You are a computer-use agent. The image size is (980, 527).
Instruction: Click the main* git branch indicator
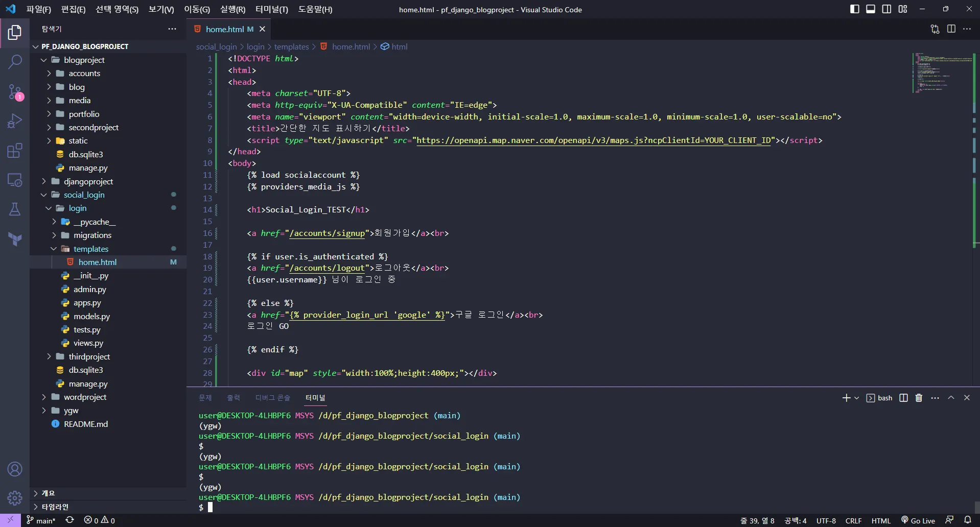tap(41, 520)
